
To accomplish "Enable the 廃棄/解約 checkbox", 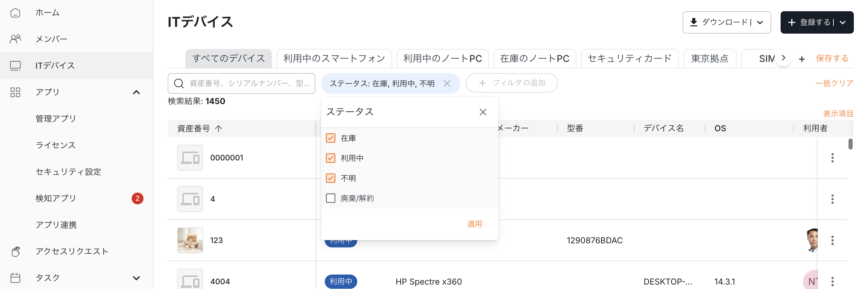I will coord(331,198).
